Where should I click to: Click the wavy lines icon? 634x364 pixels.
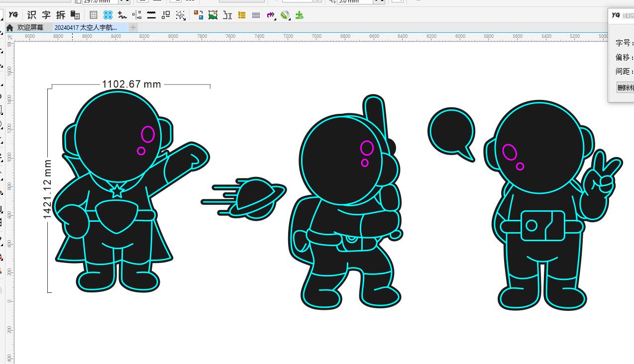click(151, 15)
